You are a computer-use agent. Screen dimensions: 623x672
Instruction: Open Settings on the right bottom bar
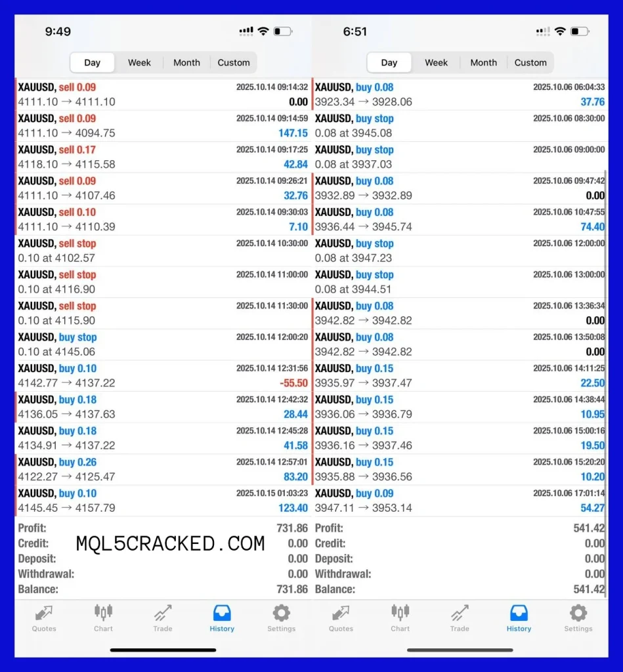578,619
